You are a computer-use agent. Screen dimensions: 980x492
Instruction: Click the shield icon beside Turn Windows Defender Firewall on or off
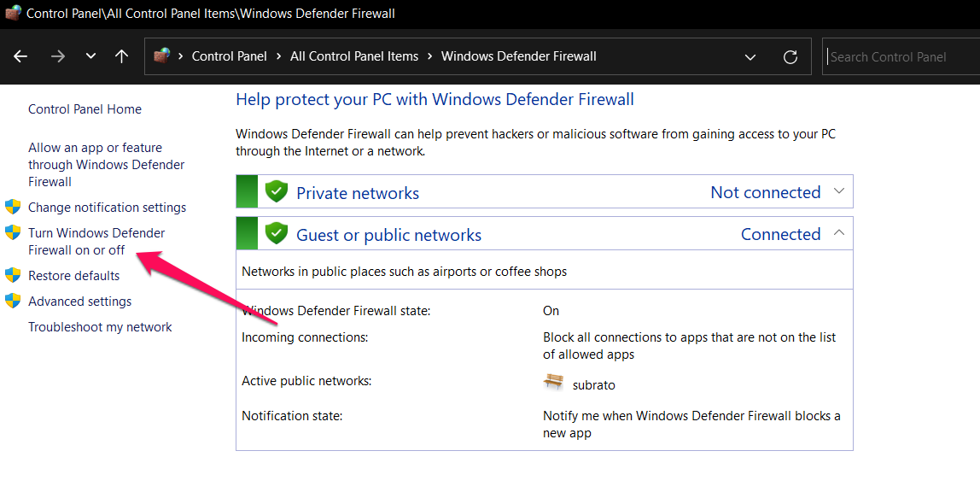[x=12, y=232]
